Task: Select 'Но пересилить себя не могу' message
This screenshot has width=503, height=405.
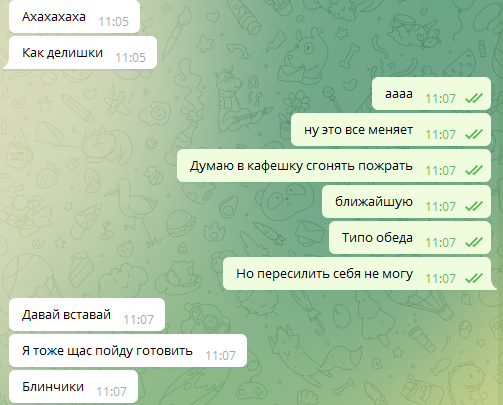Action: [358, 274]
